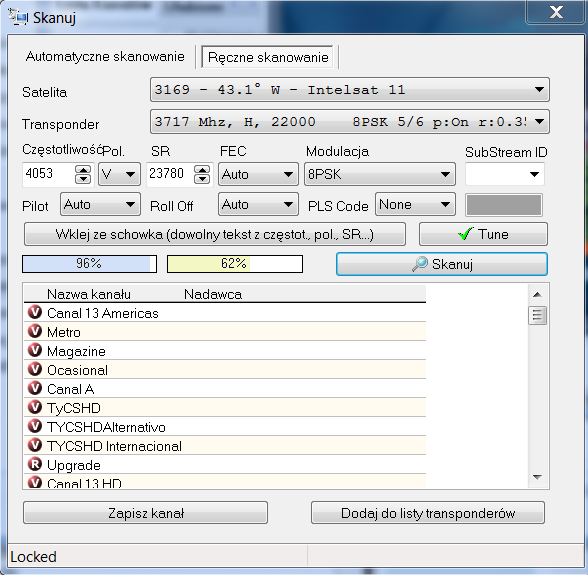Click the 62% signal quality bar
Screen dimensions: 588x575
click(235, 264)
